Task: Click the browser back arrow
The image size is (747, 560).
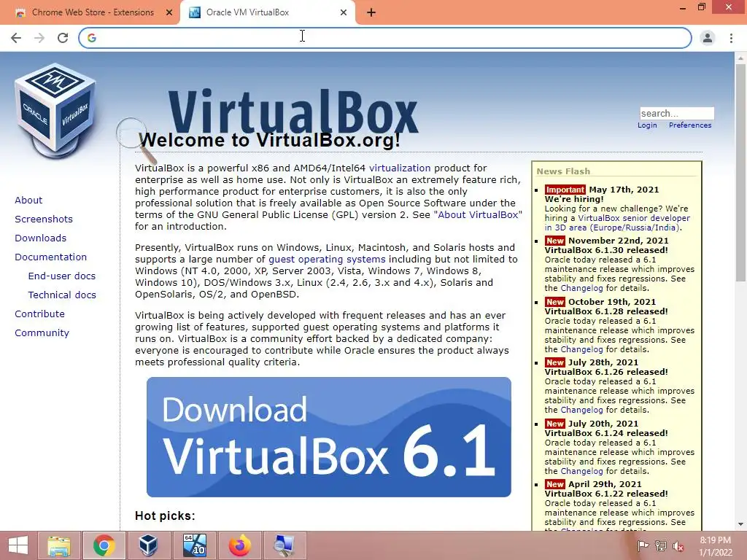Action: 16,38
